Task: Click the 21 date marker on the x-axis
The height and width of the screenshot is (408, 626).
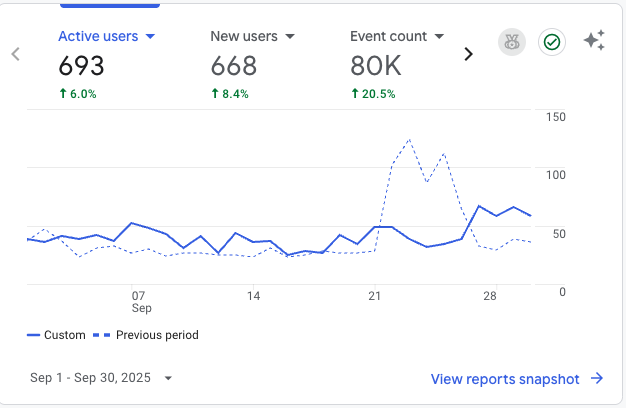Action: (375, 296)
